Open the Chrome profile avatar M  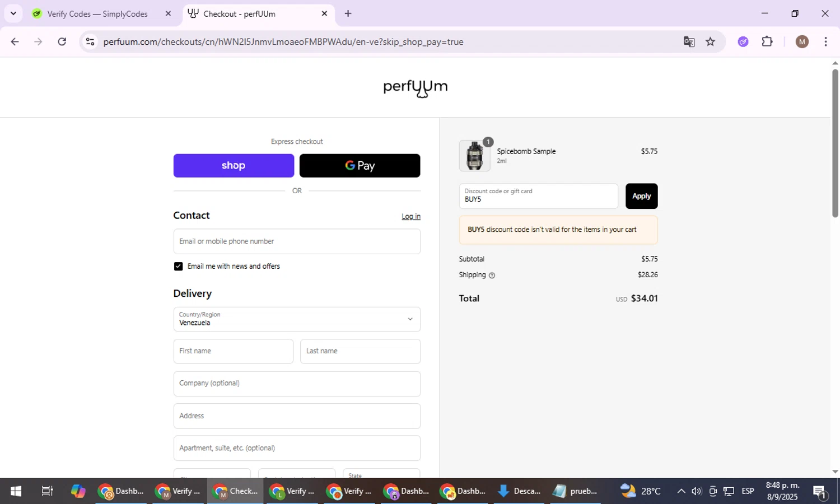coord(802,41)
